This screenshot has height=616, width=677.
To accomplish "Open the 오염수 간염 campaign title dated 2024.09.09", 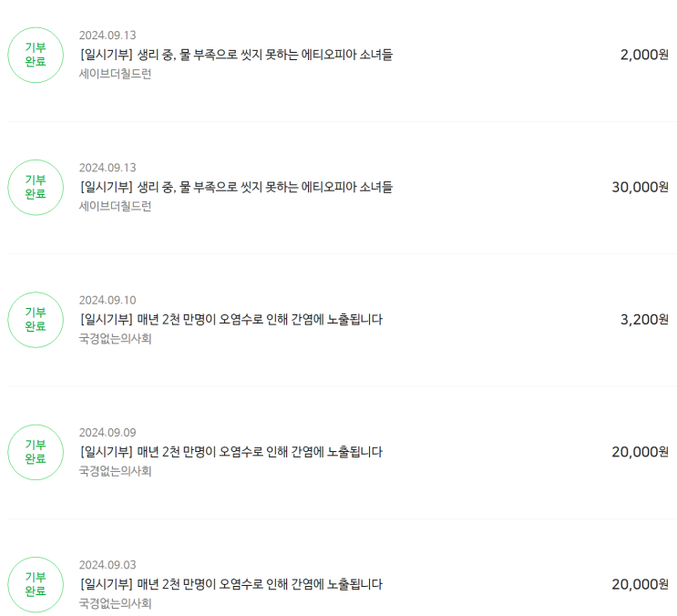I will 231,451.
